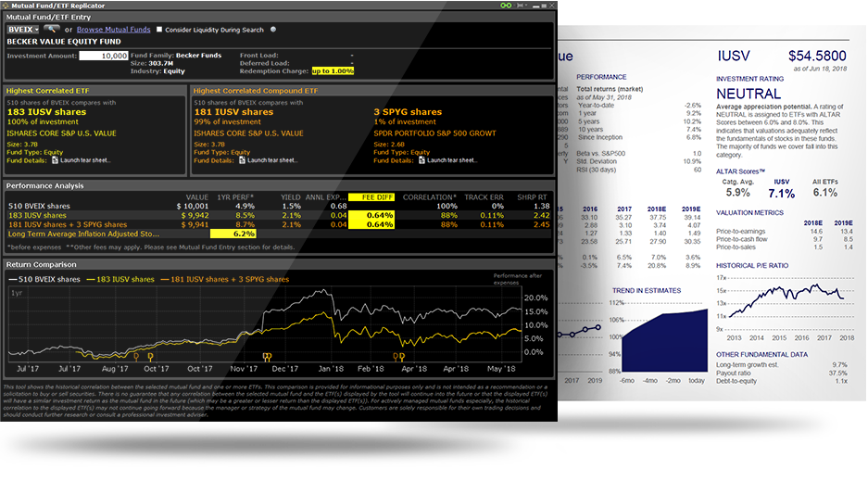Image resolution: width=868 pixels, height=481 pixels.
Task: Click the 3 SPYG shares heading
Action: click(x=408, y=112)
